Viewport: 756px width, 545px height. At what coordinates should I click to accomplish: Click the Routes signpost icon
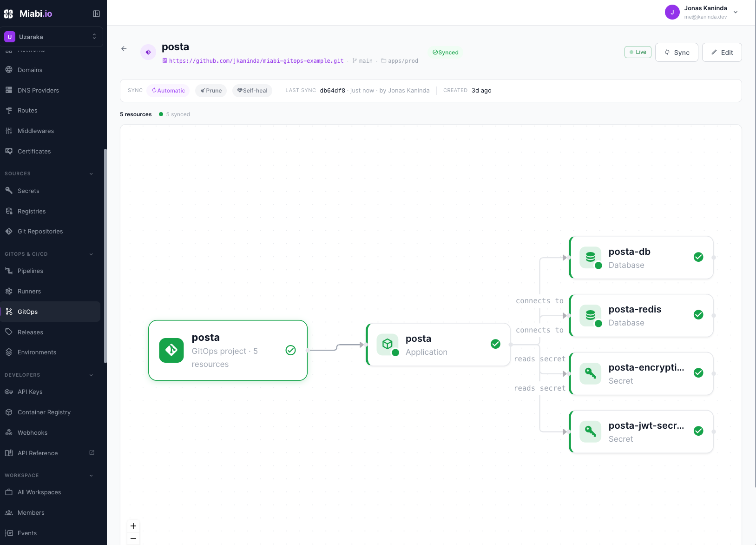pyautogui.click(x=9, y=110)
